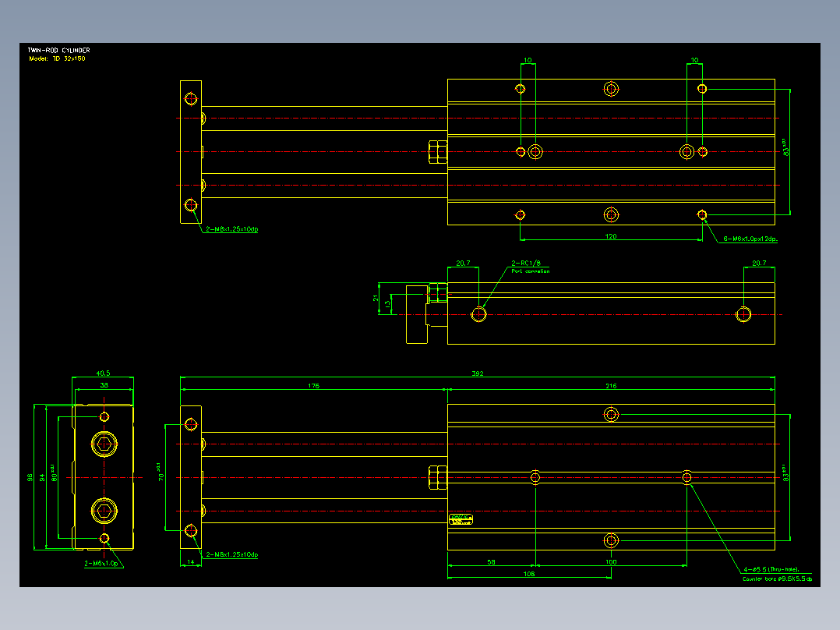
Task: Click the "Model: TD 32x150" label
Action: 58,58
